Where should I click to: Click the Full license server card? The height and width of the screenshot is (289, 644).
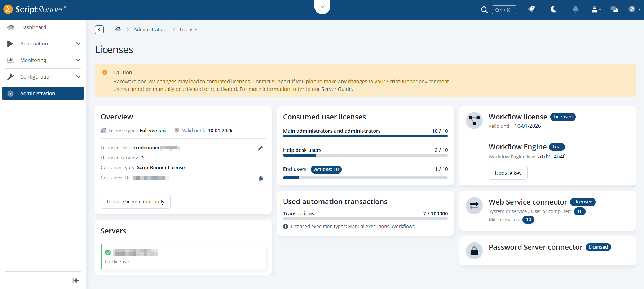click(x=183, y=257)
